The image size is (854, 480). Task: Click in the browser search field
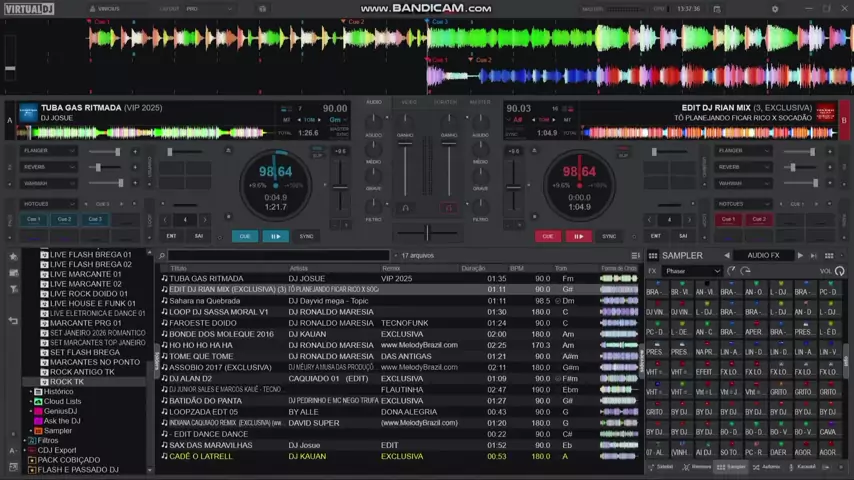tap(280, 256)
